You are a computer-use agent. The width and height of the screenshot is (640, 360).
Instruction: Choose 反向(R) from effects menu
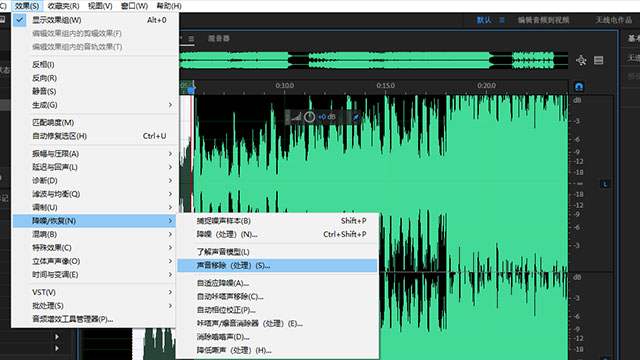click(95, 78)
